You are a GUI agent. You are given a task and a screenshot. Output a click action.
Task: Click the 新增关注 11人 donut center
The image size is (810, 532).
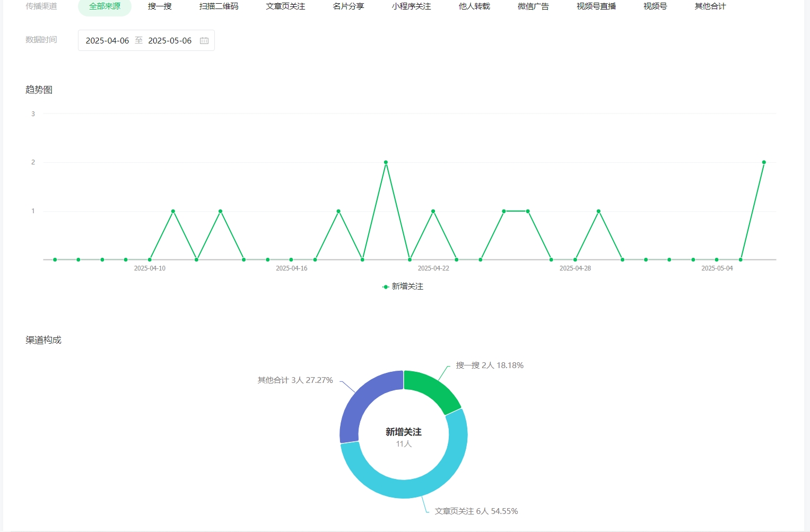point(404,437)
